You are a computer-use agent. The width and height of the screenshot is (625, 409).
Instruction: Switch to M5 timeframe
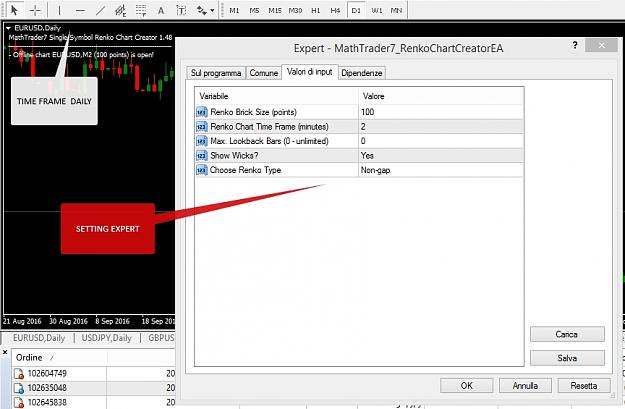point(254,10)
